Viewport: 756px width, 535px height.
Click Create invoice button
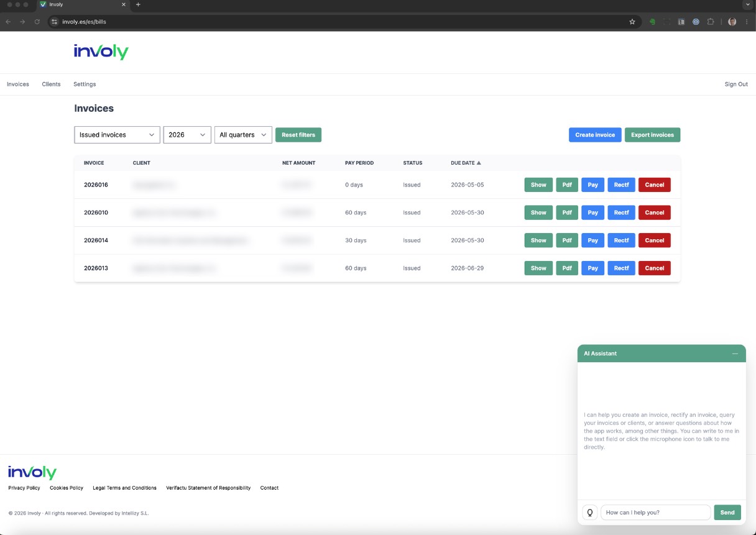[595, 135]
